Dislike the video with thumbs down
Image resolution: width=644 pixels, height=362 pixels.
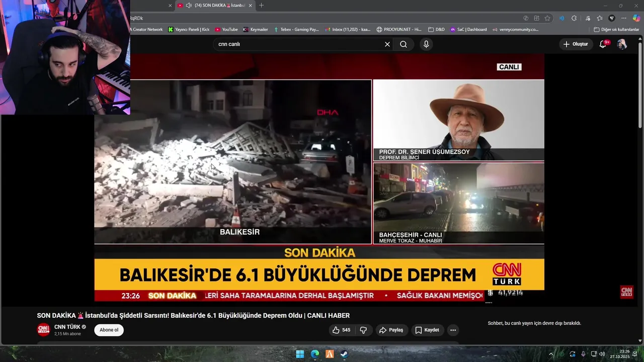pyautogui.click(x=363, y=330)
